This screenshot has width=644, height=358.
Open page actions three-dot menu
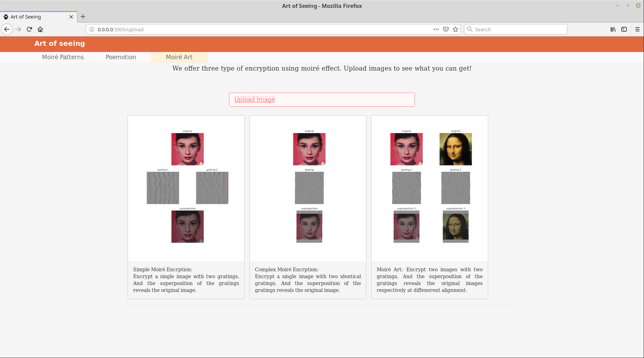click(436, 29)
